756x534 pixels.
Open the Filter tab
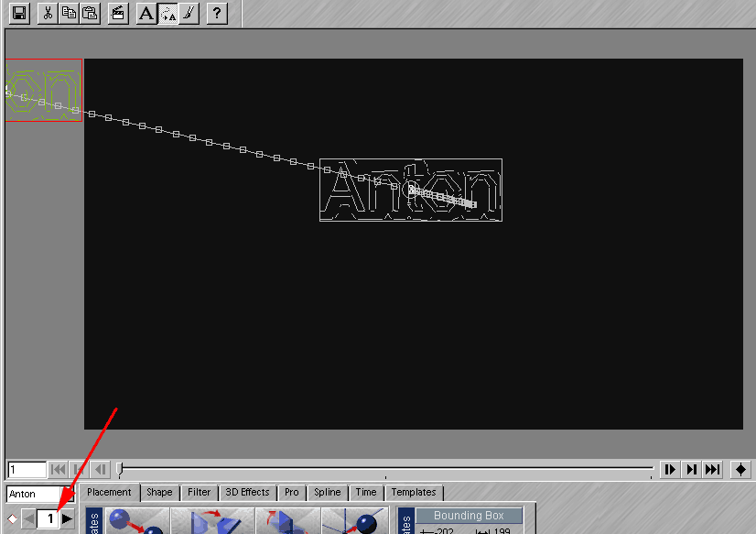pyautogui.click(x=200, y=493)
